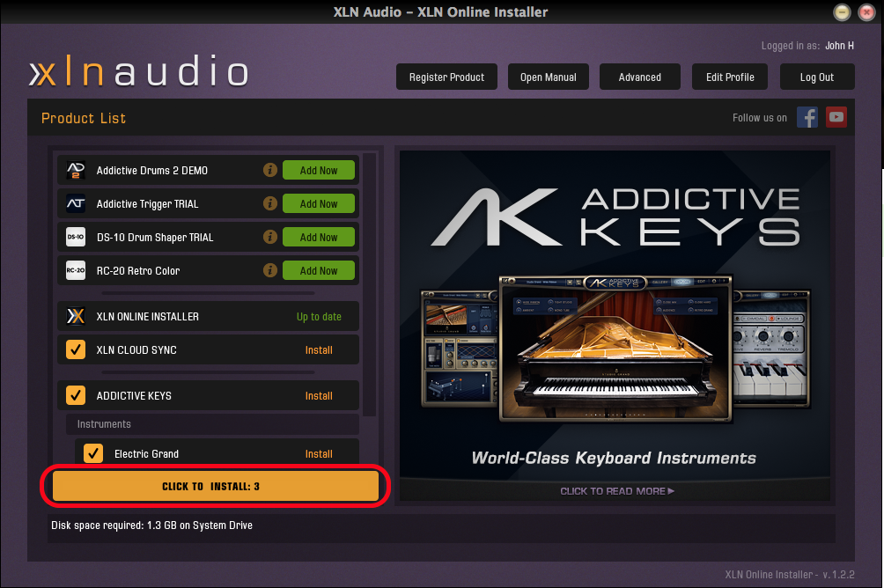This screenshot has width=884, height=588.
Task: Uncheck the XLN Cloud Sync checkbox
Action: 76,349
